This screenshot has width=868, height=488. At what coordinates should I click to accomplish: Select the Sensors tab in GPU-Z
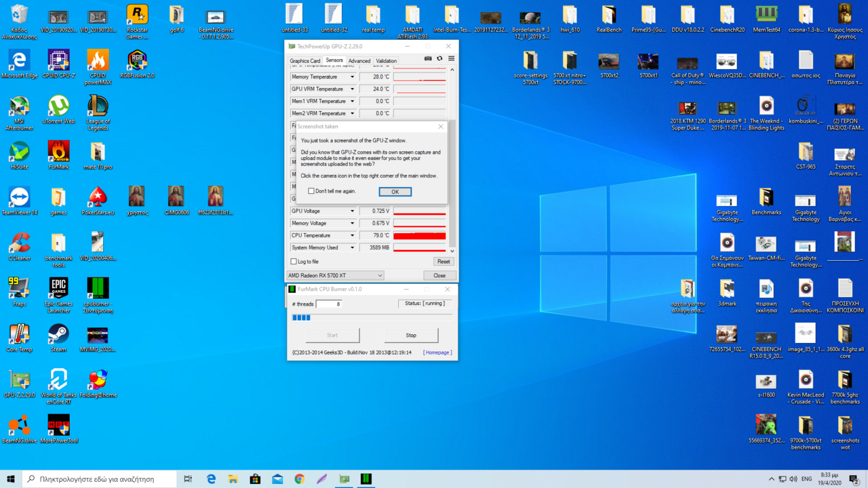(334, 60)
